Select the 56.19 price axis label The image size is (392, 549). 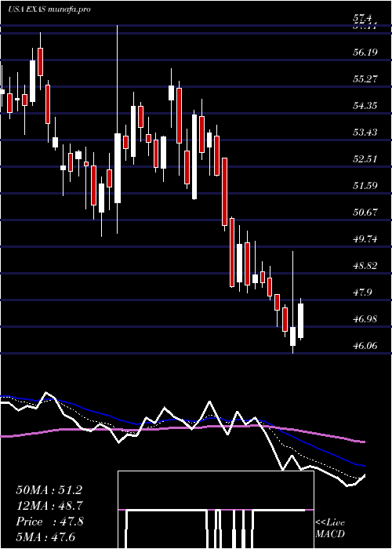click(x=365, y=53)
